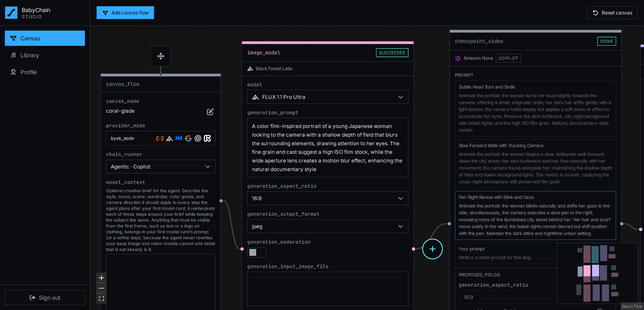The height and width of the screenshot is (310, 644).
Task: Click the orange bracket provider icon
Action: pos(160,138)
